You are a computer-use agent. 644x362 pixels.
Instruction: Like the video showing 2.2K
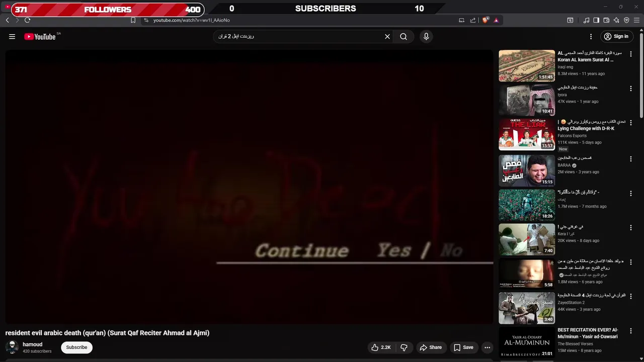point(381,347)
